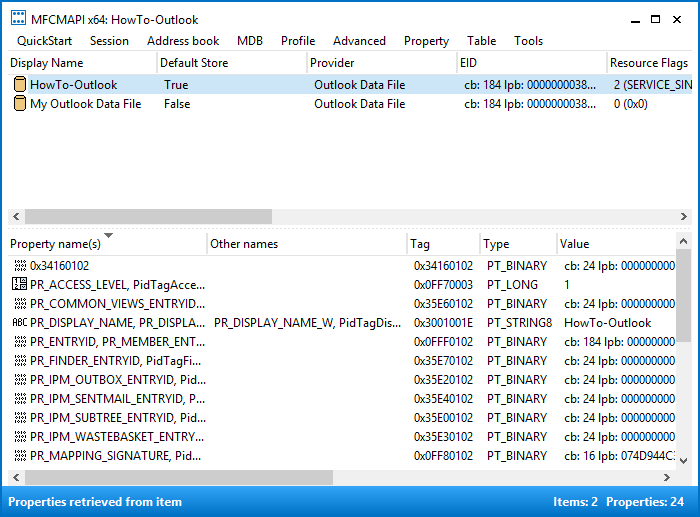Click the binary icon beside PR_MAPPING_SIGNATURE
The height and width of the screenshot is (517, 700).
click(20, 455)
